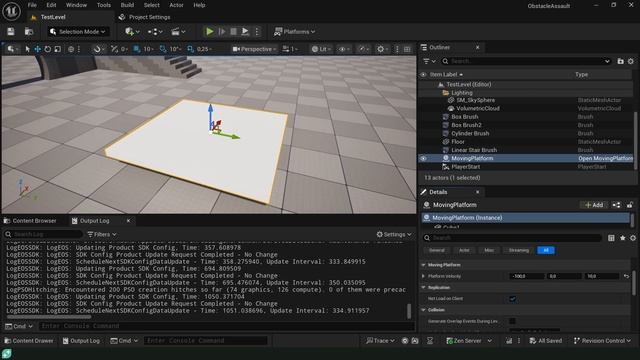
Task: Select the All filter in Details
Action: click(546, 250)
